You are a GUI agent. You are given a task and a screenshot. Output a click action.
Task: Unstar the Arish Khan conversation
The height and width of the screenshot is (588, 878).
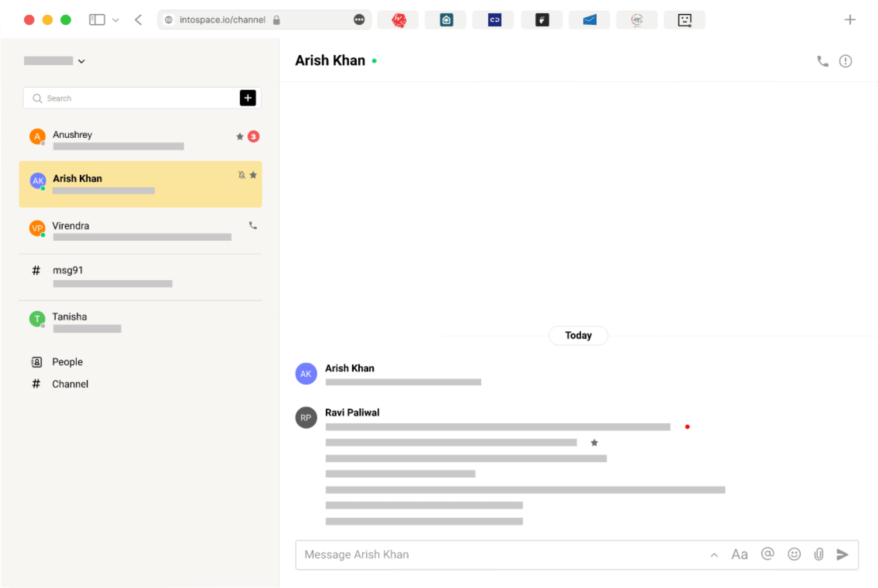coord(253,175)
